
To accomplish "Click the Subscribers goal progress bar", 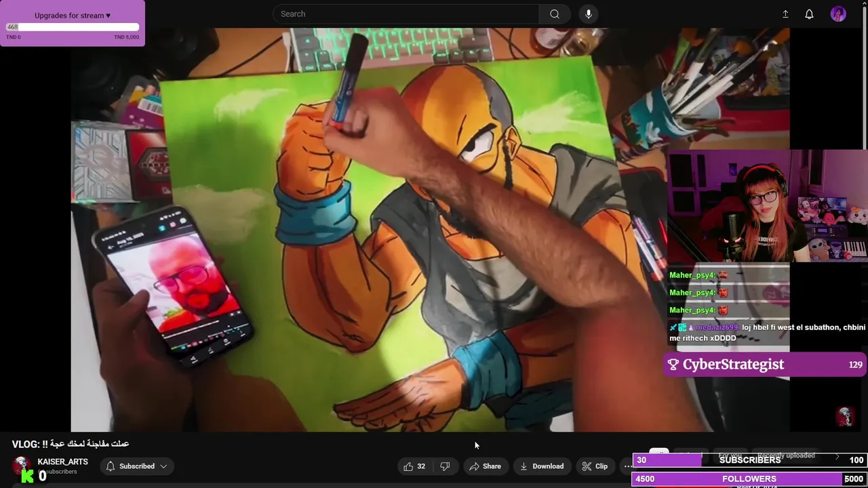I will tap(749, 460).
